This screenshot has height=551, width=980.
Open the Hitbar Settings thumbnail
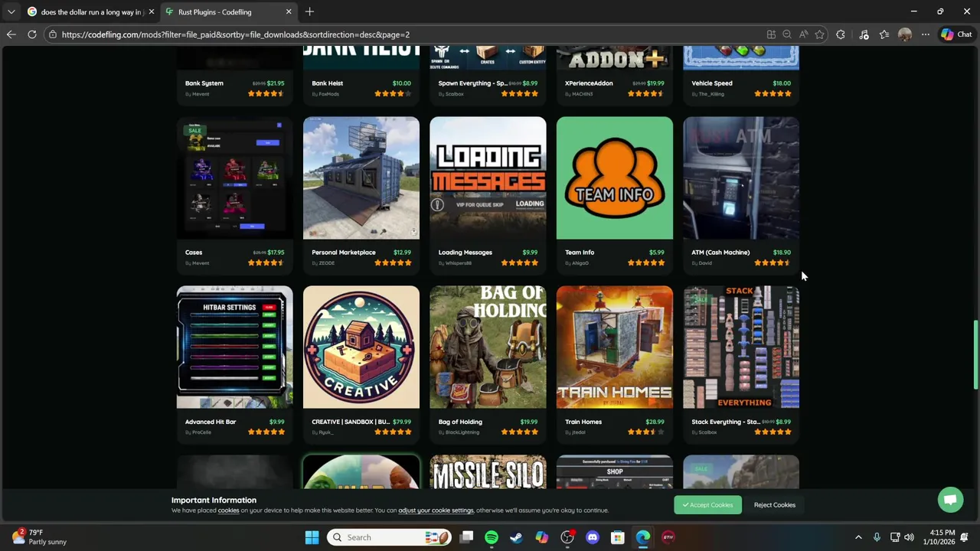[234, 347]
